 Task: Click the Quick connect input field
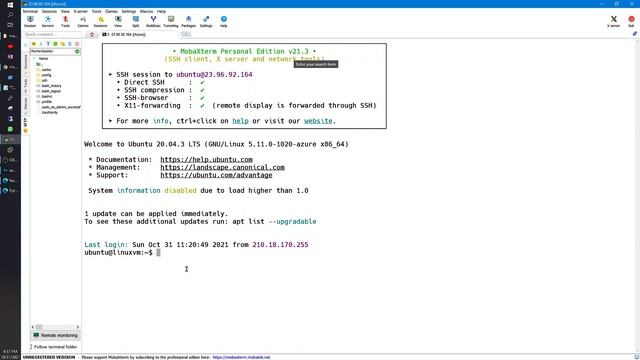[52, 35]
